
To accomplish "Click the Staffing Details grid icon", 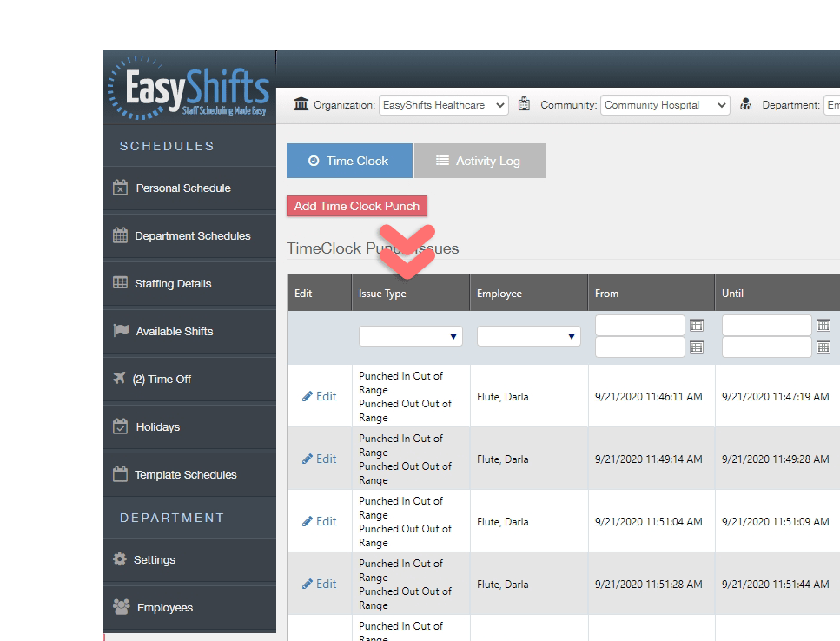I will tap(121, 283).
